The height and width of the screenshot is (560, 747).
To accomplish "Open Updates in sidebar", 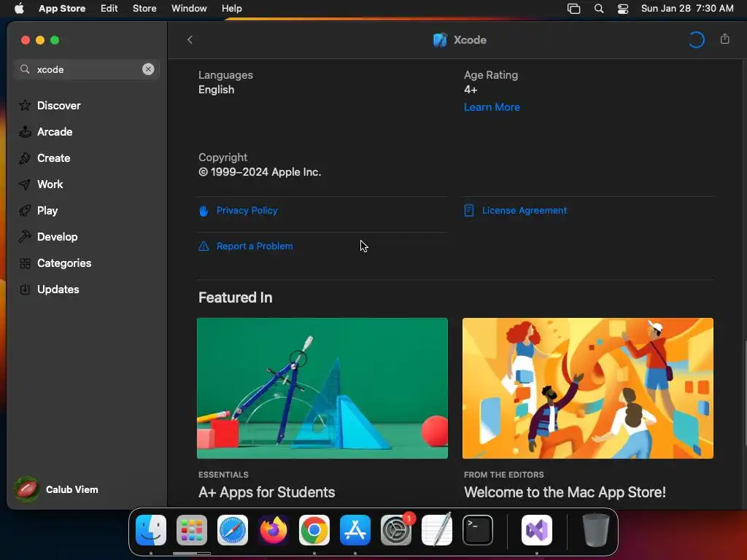I will (58, 289).
